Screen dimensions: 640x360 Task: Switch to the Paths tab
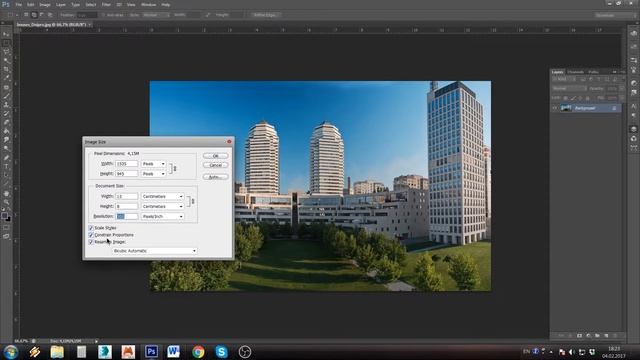coord(593,72)
